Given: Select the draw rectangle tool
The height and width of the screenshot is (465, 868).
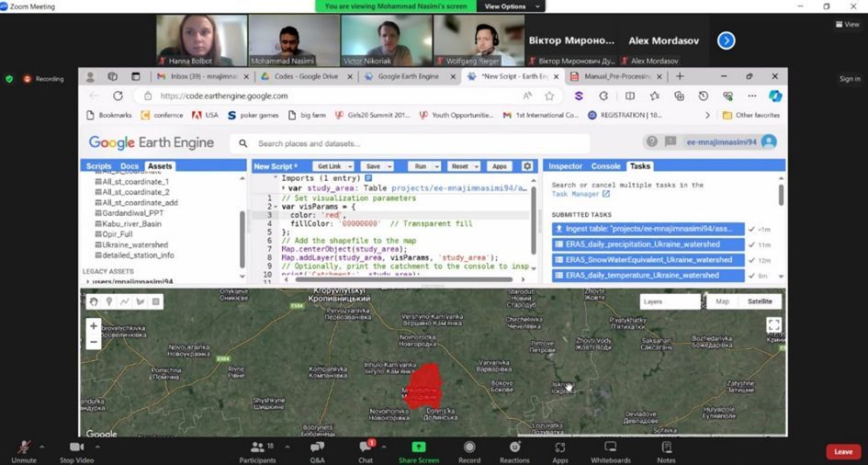Looking at the screenshot, I should (x=155, y=301).
